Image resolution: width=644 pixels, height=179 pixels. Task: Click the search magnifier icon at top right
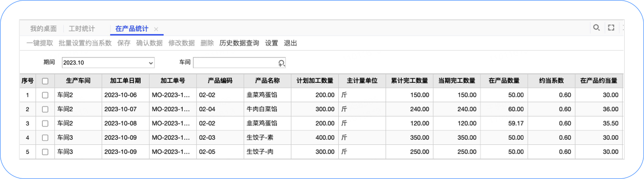pyautogui.click(x=596, y=28)
